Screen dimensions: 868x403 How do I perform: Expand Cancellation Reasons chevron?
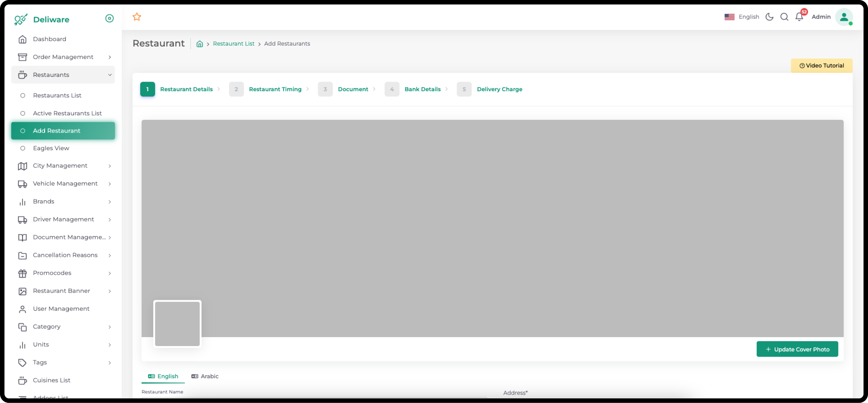(109, 255)
